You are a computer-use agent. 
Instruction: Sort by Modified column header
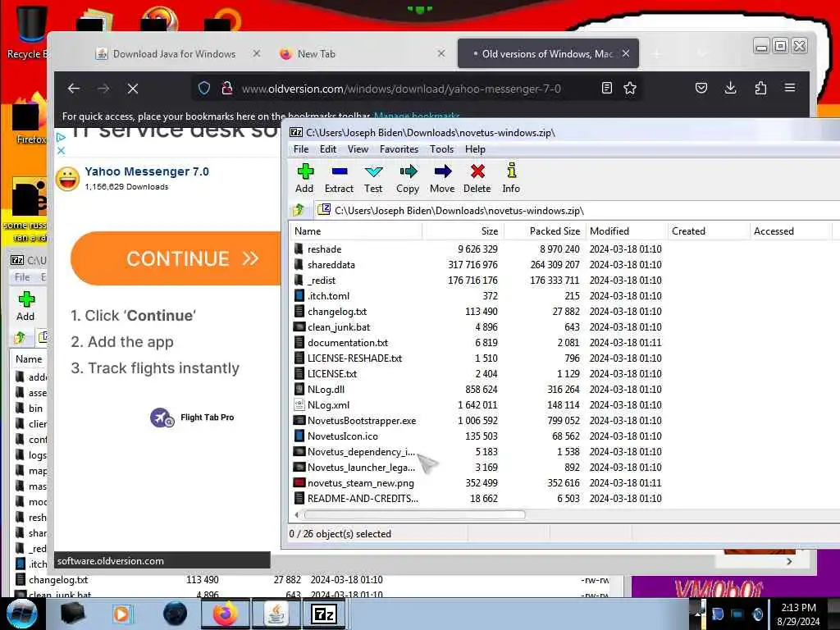(627, 231)
